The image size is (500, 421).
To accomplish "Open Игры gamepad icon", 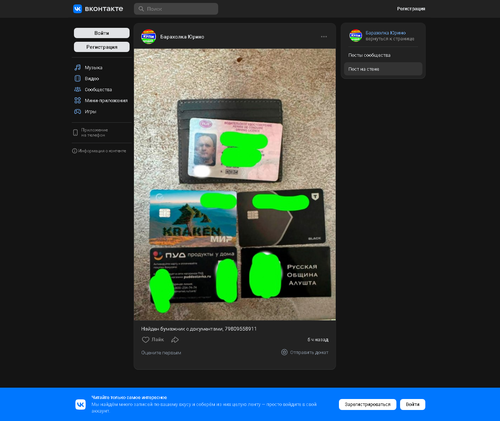I will [77, 111].
